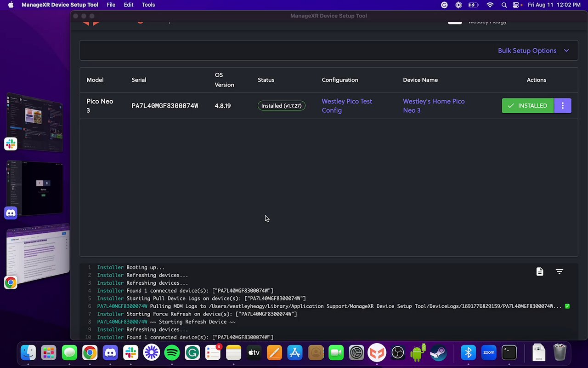Select the Slack window thumbnail in Stage Manager
Screen dimensions: 588x368
click(35, 122)
